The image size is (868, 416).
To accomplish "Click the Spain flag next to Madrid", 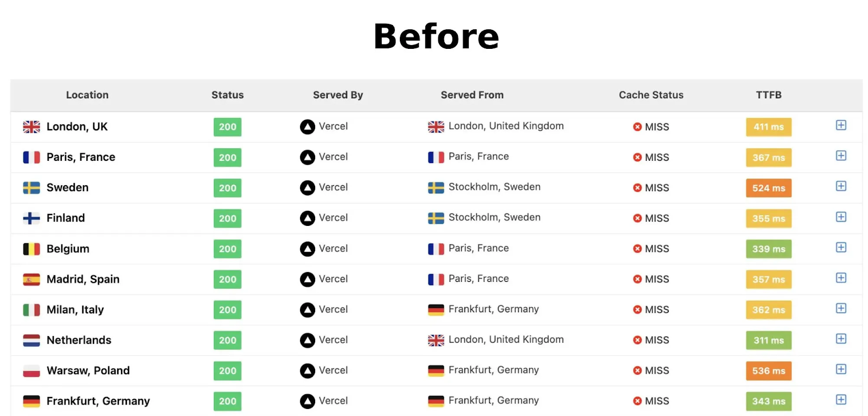I will (x=31, y=280).
